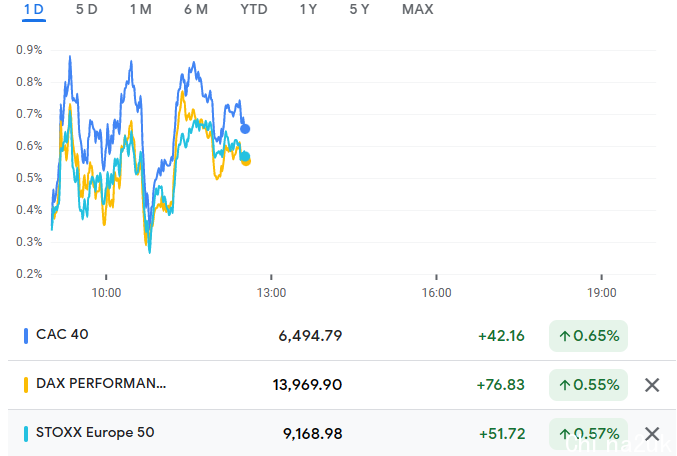Screen dimensions: 677x456
Task: Remove DAX PERFORMANCE from comparison
Action: click(652, 385)
